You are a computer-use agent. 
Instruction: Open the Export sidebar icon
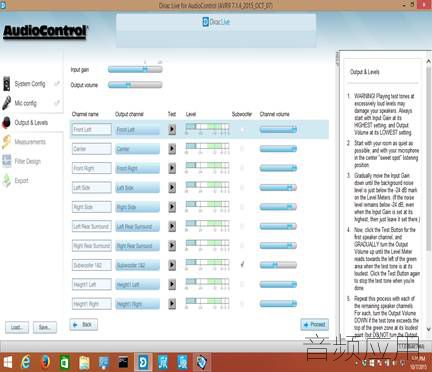[x=7, y=181]
